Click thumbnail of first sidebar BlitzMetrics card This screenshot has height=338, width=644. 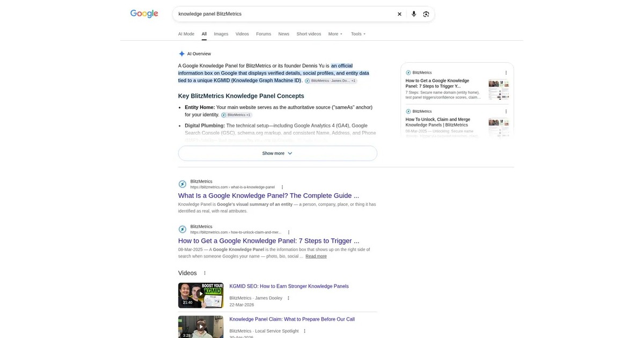pos(499,89)
